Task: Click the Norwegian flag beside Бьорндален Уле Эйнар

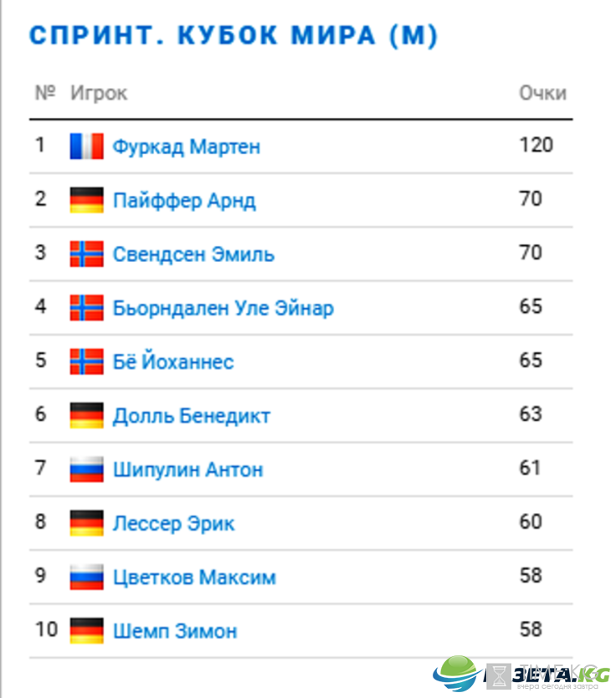Action: pos(87,308)
